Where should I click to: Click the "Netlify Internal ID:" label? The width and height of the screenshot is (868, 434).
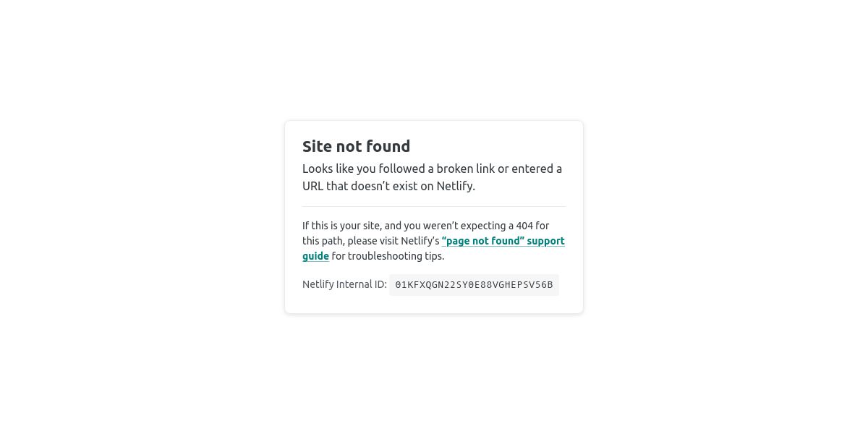pos(344,284)
